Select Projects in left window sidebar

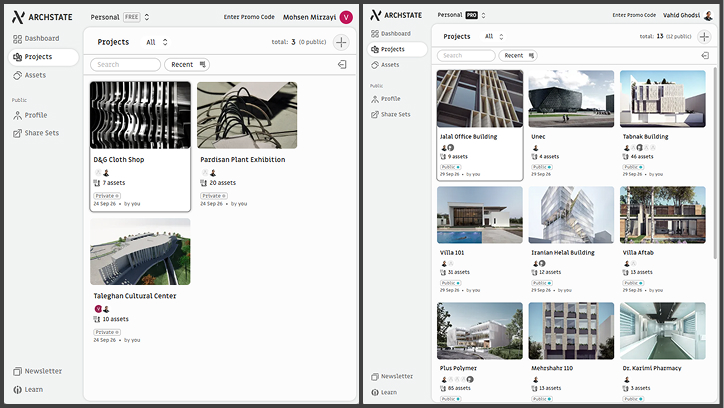coord(43,57)
